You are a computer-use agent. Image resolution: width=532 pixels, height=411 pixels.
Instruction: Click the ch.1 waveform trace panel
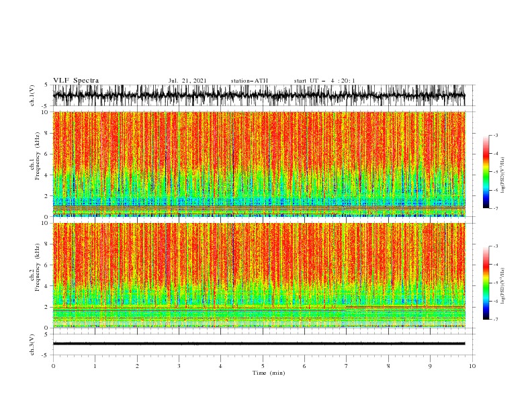pos(263,95)
